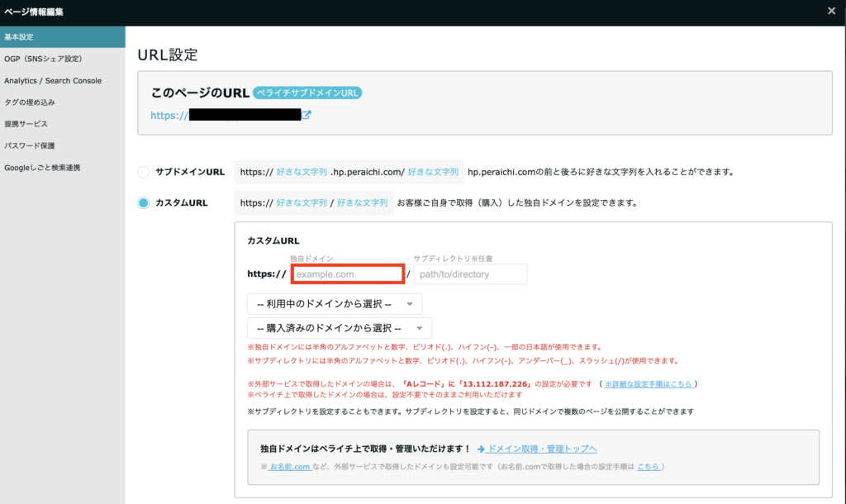The image size is (846, 504).
Task: Close the page info edit dialog
Action: coord(831,11)
